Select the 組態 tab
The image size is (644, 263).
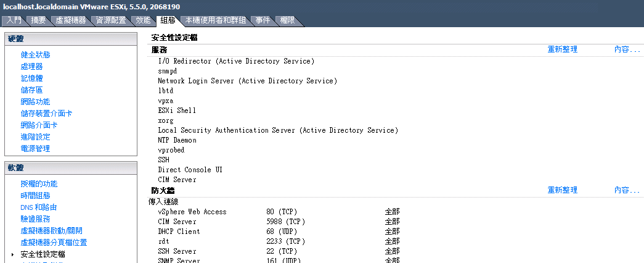click(x=168, y=20)
